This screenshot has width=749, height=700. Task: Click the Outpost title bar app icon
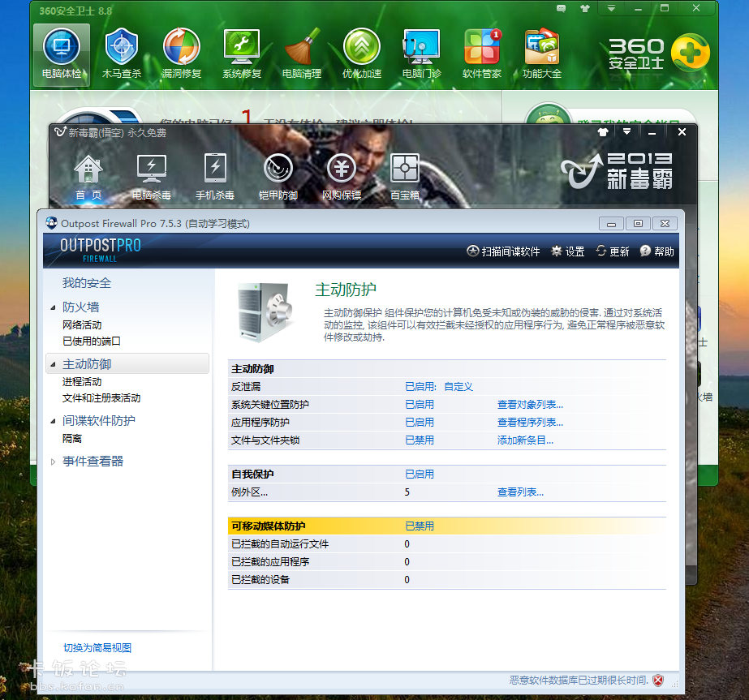(x=51, y=223)
